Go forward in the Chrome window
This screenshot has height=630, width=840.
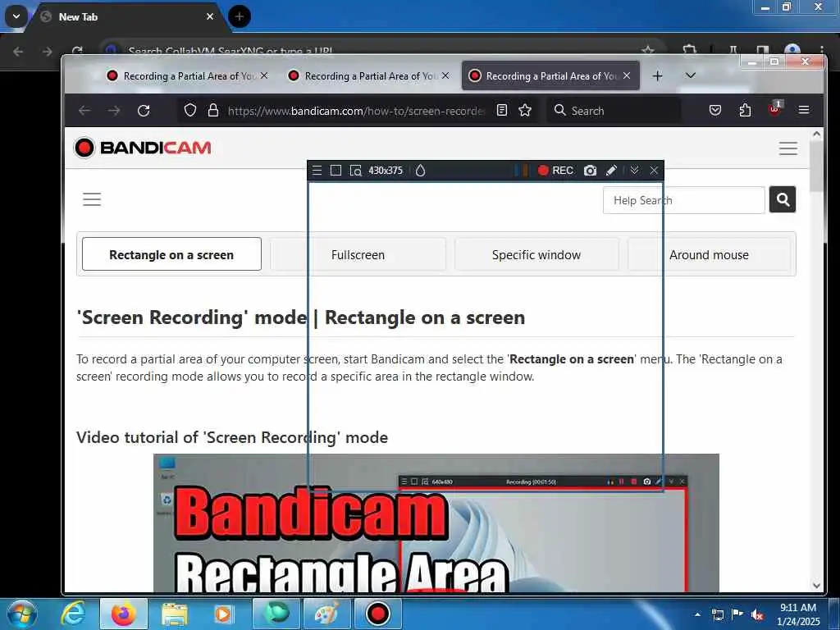point(48,52)
